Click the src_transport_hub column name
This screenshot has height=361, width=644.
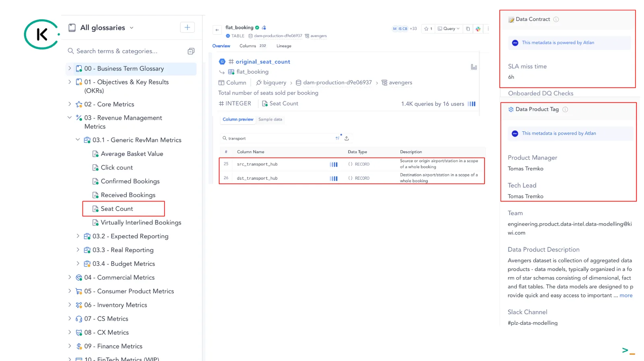point(257,164)
